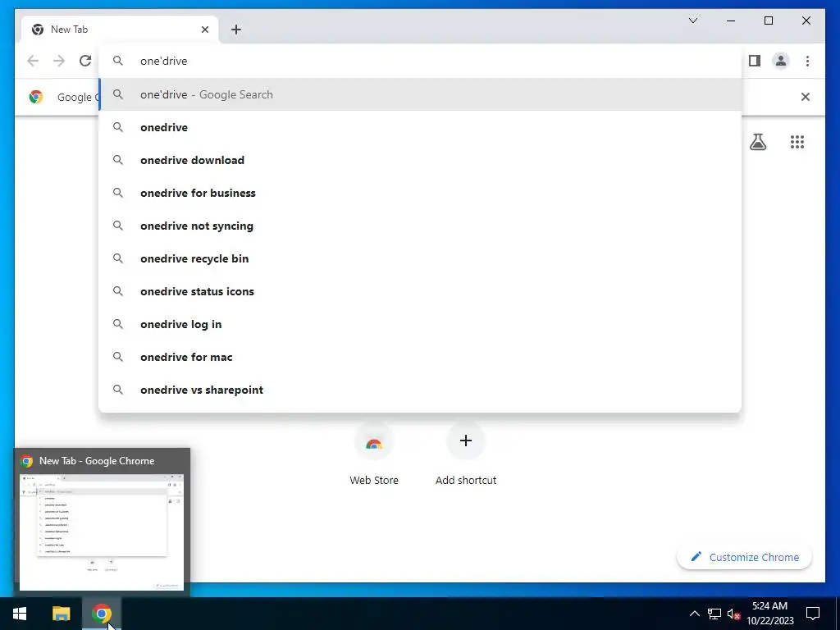Click the Add shortcut tile

coord(466,454)
